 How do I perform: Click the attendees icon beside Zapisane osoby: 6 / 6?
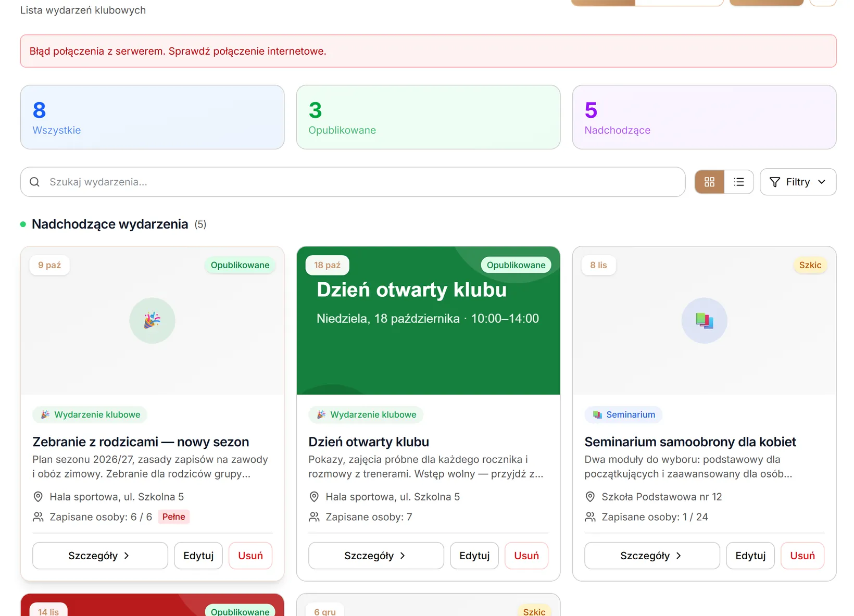point(38,517)
